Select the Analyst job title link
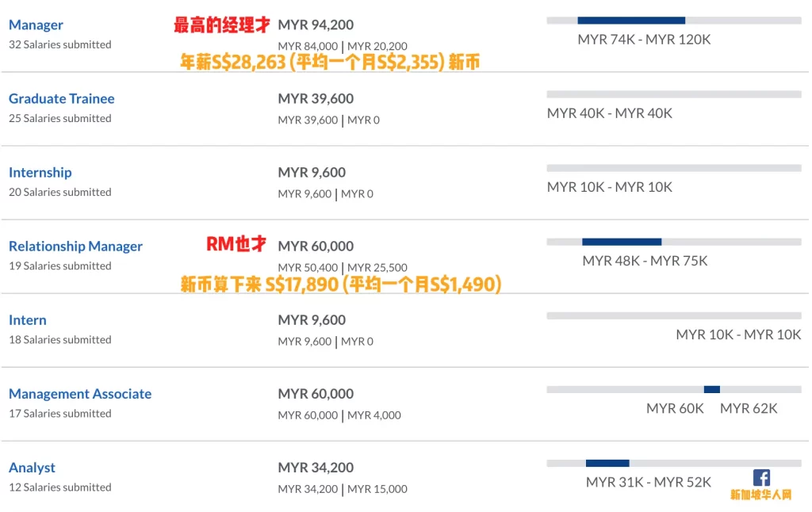Viewport: 812px width, 512px height. tap(32, 468)
